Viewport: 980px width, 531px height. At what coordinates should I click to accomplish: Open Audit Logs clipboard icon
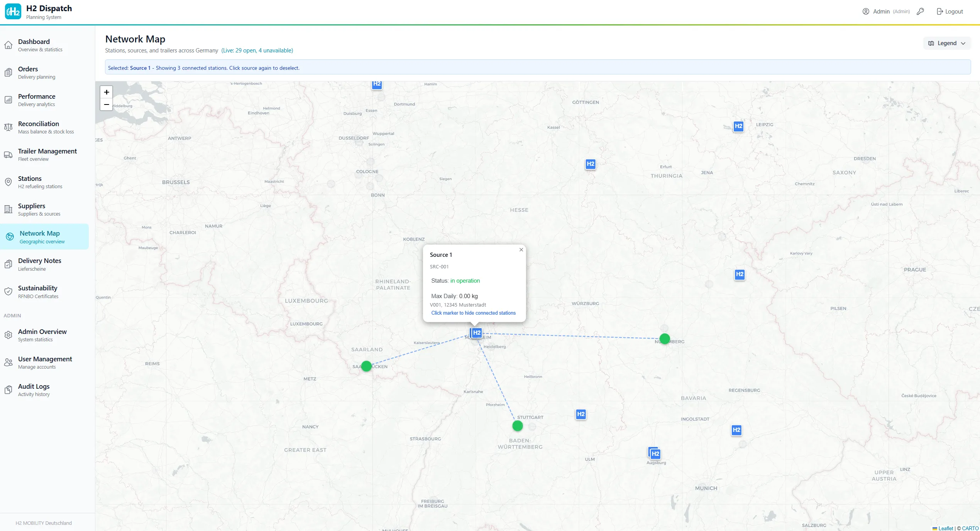8,390
